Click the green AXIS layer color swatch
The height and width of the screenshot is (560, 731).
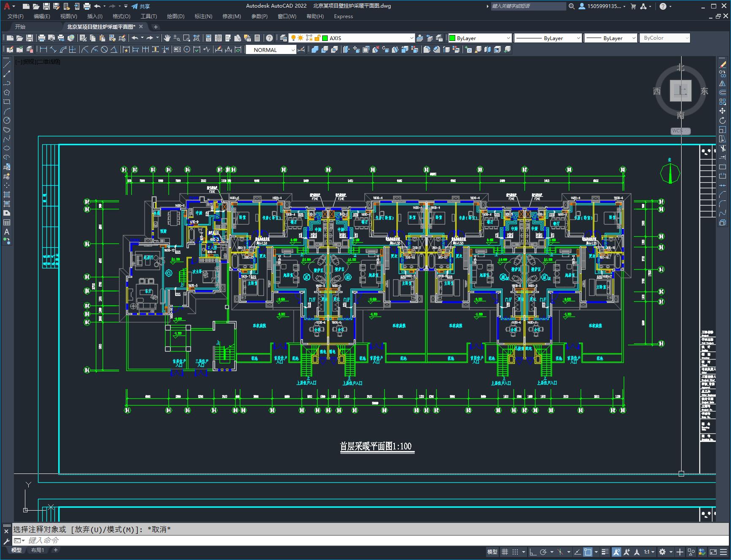[x=325, y=38]
